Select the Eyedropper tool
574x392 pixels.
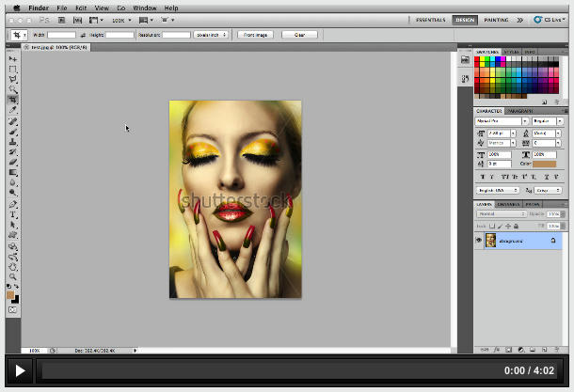(x=13, y=109)
